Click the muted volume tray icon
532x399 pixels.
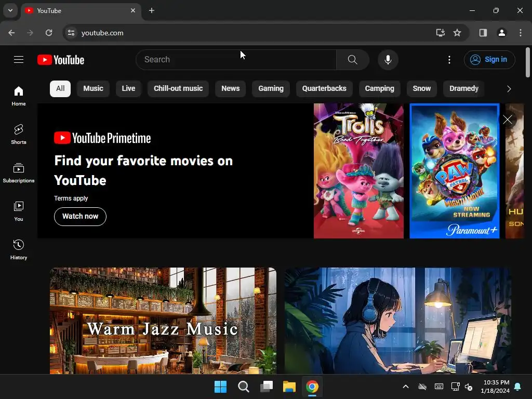(469, 387)
